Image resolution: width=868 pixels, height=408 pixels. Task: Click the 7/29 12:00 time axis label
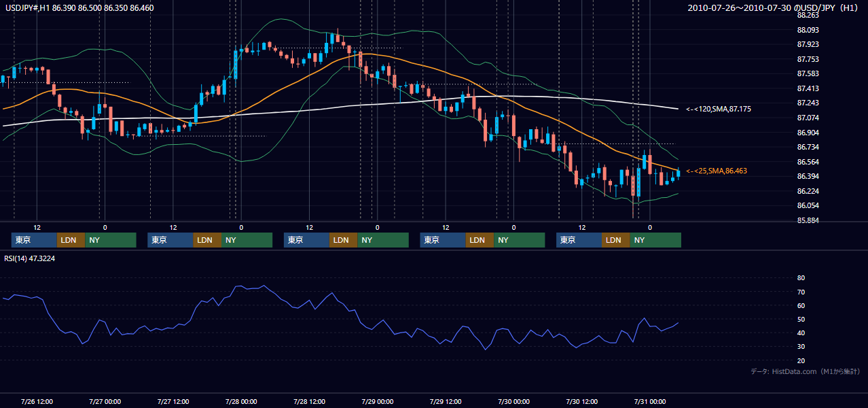(x=446, y=401)
